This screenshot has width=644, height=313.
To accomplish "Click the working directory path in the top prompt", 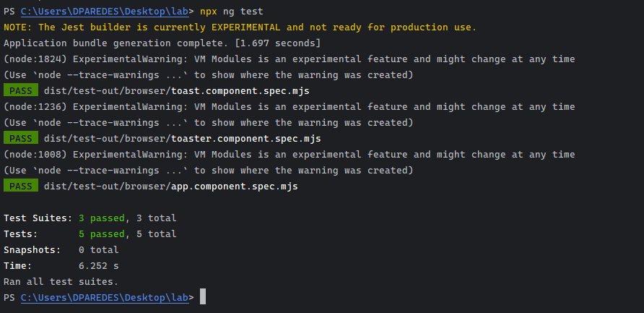I will coord(105,12).
